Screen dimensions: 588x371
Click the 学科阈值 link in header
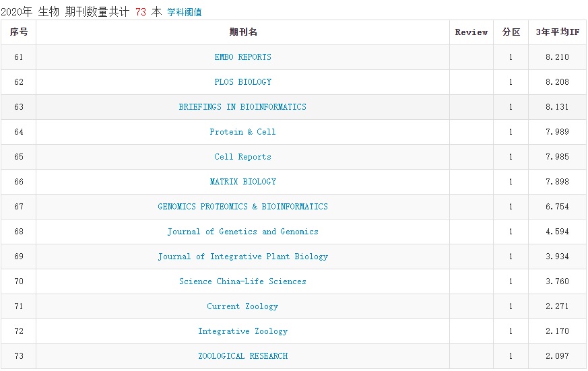[x=185, y=12]
